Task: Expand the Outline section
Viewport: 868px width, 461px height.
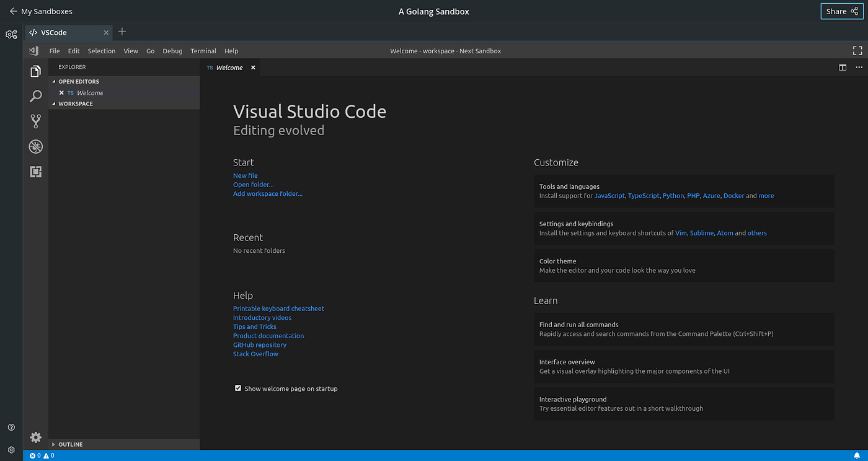Action: [70, 444]
